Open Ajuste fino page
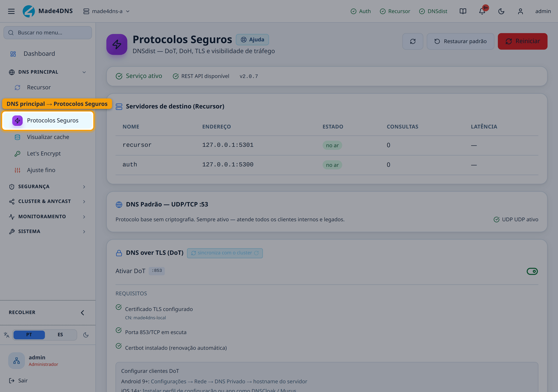Image resolution: width=558 pixels, height=392 pixels. click(48, 170)
